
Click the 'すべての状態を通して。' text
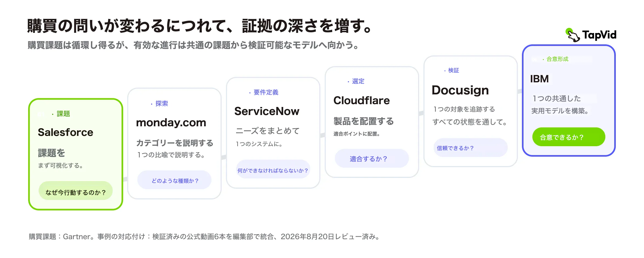[470, 122]
